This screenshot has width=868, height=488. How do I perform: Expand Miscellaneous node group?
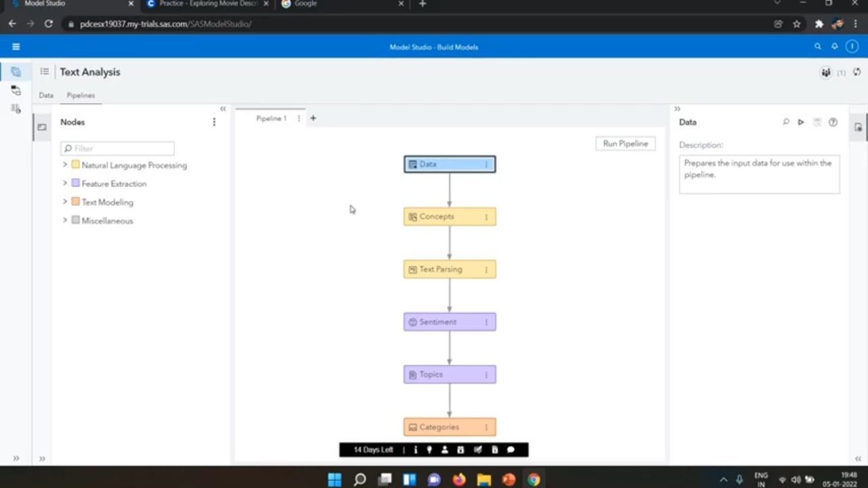click(x=65, y=220)
